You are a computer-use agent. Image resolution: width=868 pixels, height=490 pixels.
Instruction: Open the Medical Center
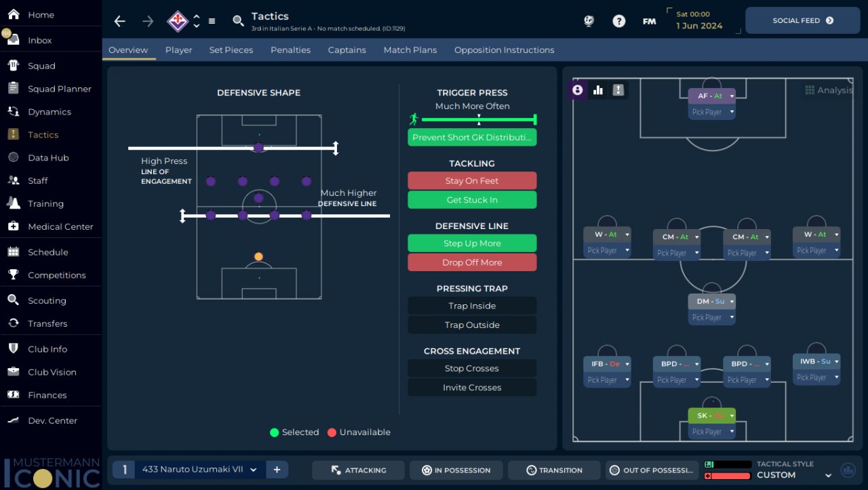(x=60, y=226)
